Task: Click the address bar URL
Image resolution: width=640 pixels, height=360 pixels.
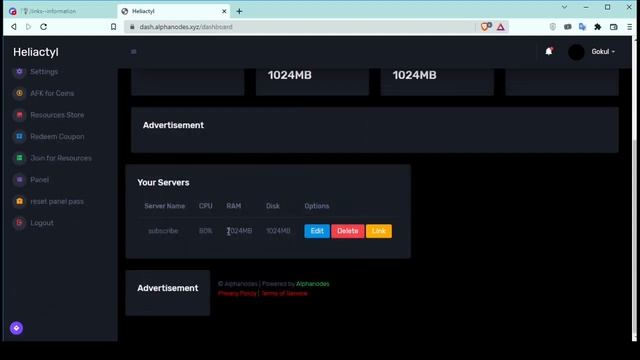Action: point(186,27)
